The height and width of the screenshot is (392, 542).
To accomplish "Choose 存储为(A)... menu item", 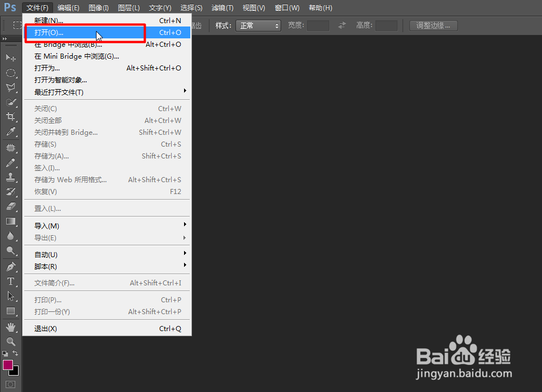I will point(107,156).
